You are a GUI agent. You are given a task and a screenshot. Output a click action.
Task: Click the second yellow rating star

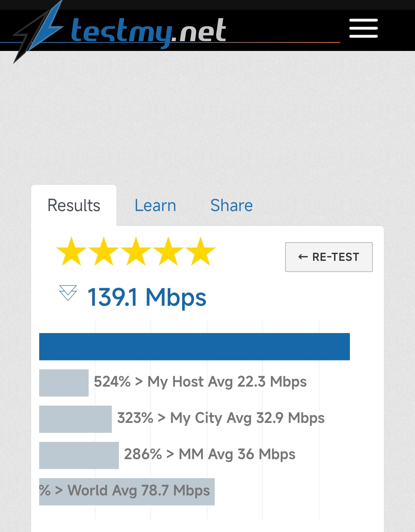point(104,251)
